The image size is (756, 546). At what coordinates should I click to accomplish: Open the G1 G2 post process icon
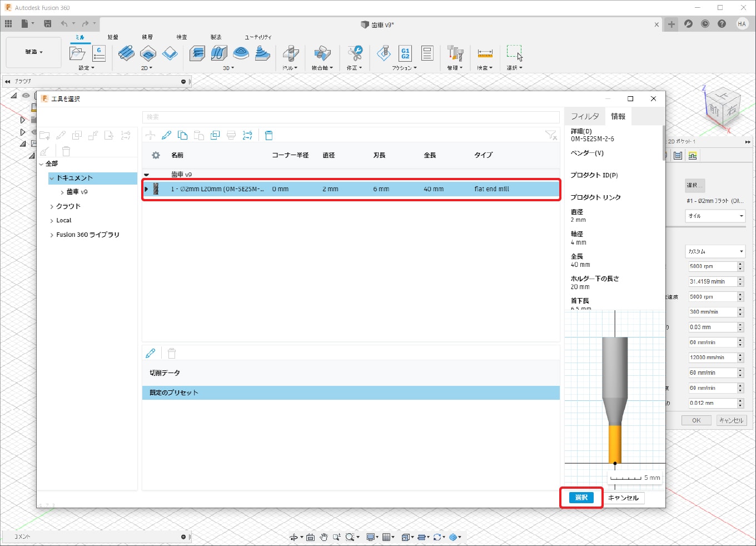[x=405, y=53]
